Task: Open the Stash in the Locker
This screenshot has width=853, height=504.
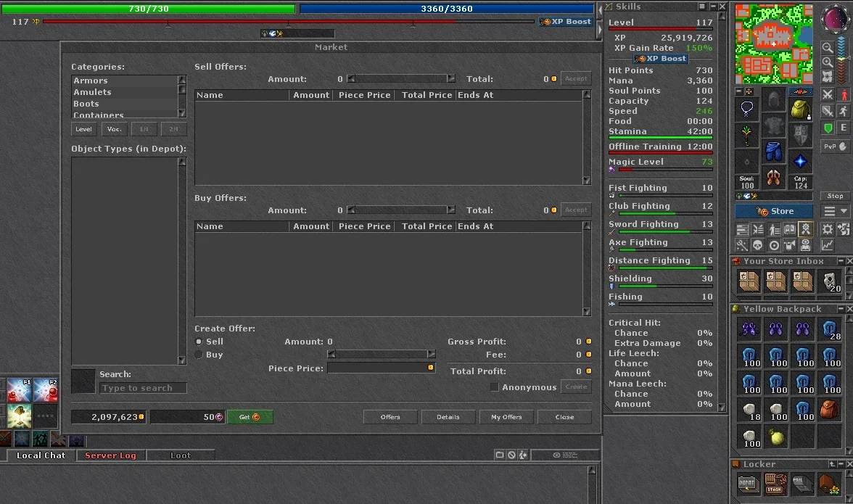Action: (775, 484)
